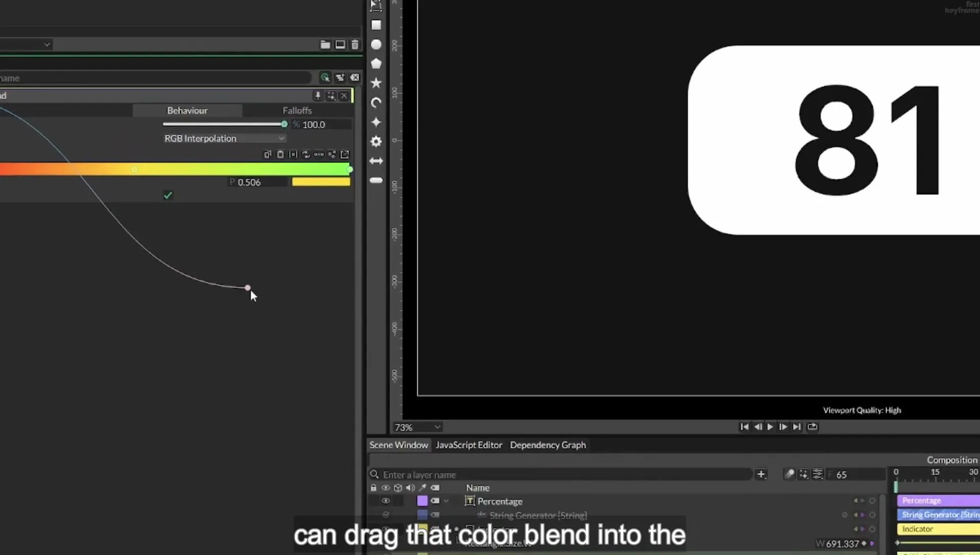The width and height of the screenshot is (980, 555).
Task: Click the trash icon in the attribute panel
Action: pos(355,44)
